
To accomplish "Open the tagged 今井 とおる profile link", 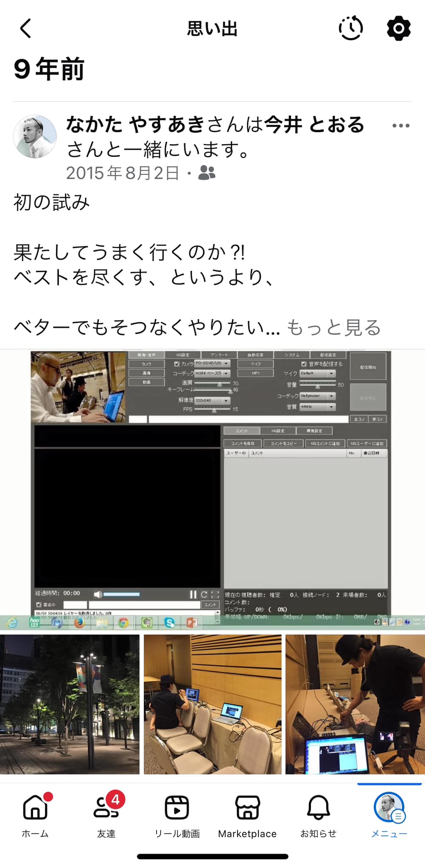I will click(314, 125).
